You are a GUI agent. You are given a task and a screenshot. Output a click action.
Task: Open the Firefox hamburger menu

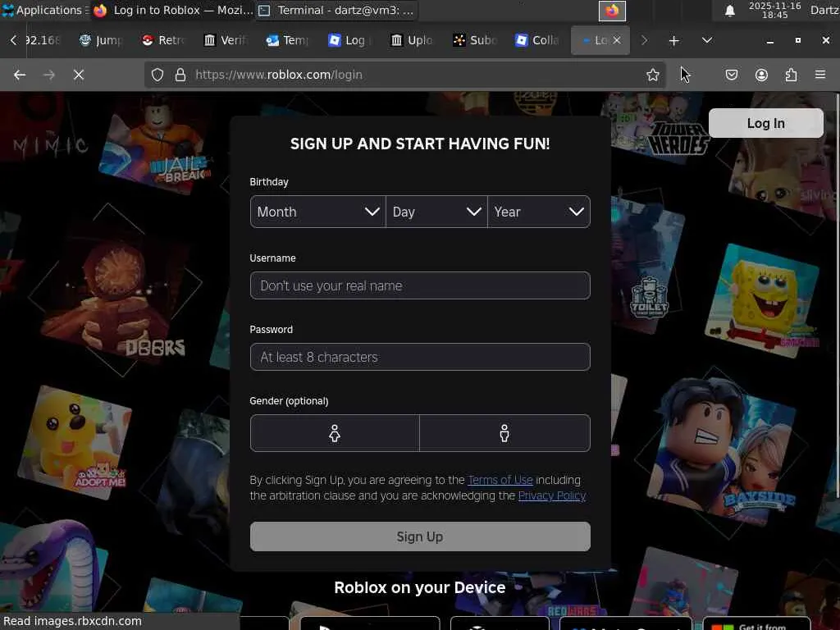click(820, 75)
